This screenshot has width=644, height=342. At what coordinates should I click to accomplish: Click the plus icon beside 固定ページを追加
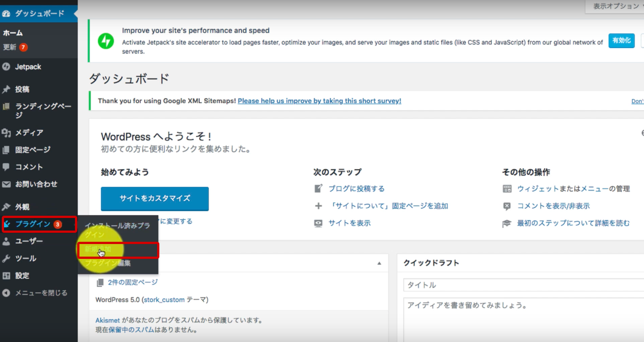tap(318, 206)
